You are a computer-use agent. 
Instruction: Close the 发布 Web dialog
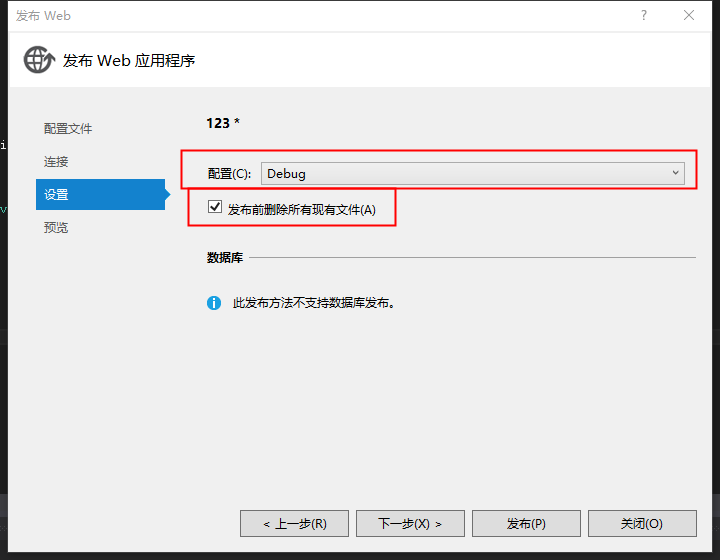pyautogui.click(x=689, y=15)
